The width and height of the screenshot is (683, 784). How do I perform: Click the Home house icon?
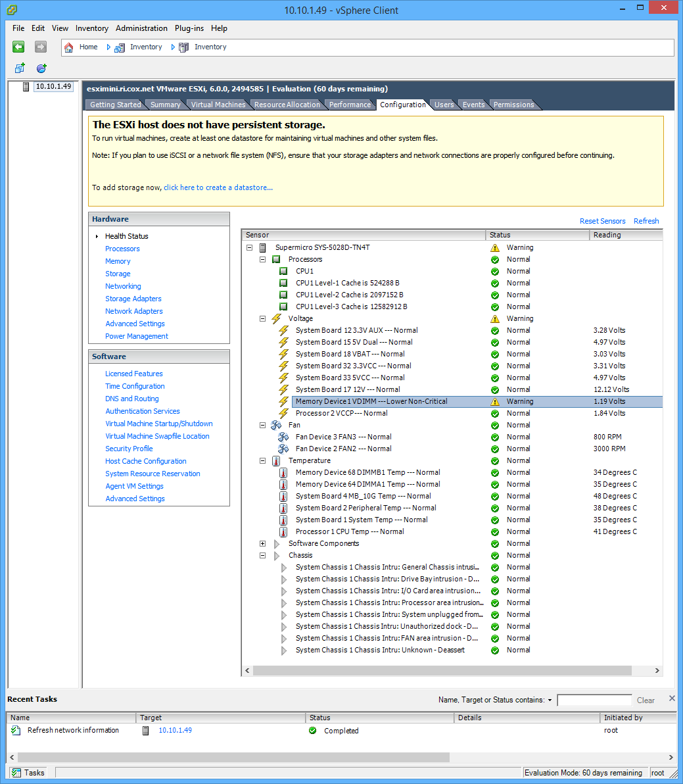pos(69,47)
